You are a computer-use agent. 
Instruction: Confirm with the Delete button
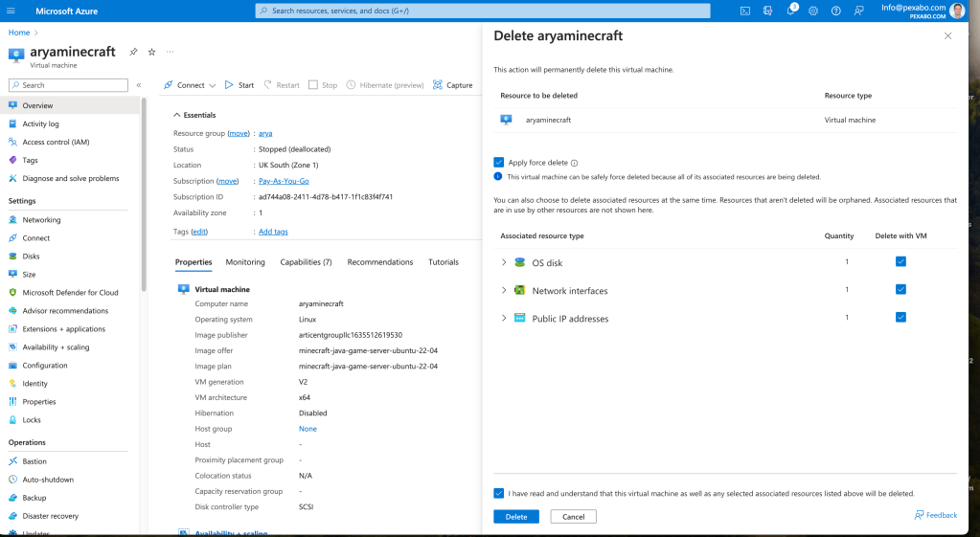point(516,516)
